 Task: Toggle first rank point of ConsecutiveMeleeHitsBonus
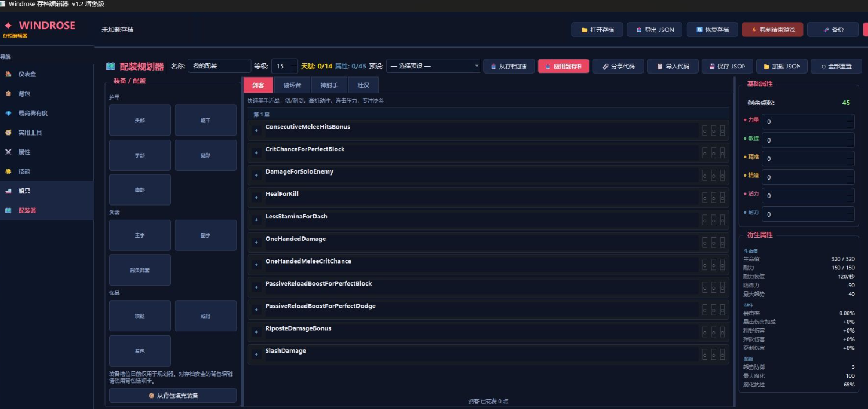(x=705, y=131)
